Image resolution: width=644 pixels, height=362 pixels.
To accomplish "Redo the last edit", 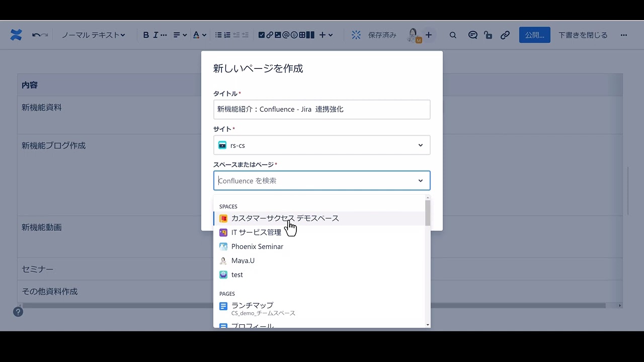I will 44,35.
